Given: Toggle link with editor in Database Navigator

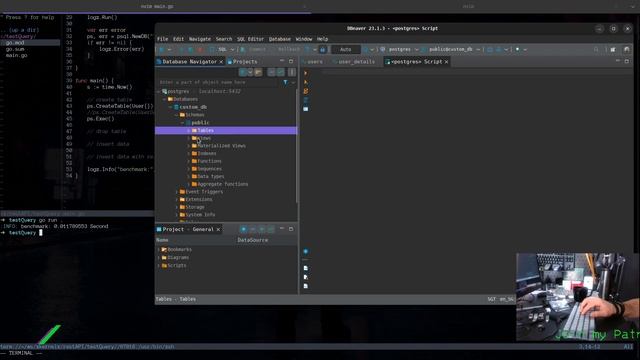Looking at the screenshot, I should (280, 72).
